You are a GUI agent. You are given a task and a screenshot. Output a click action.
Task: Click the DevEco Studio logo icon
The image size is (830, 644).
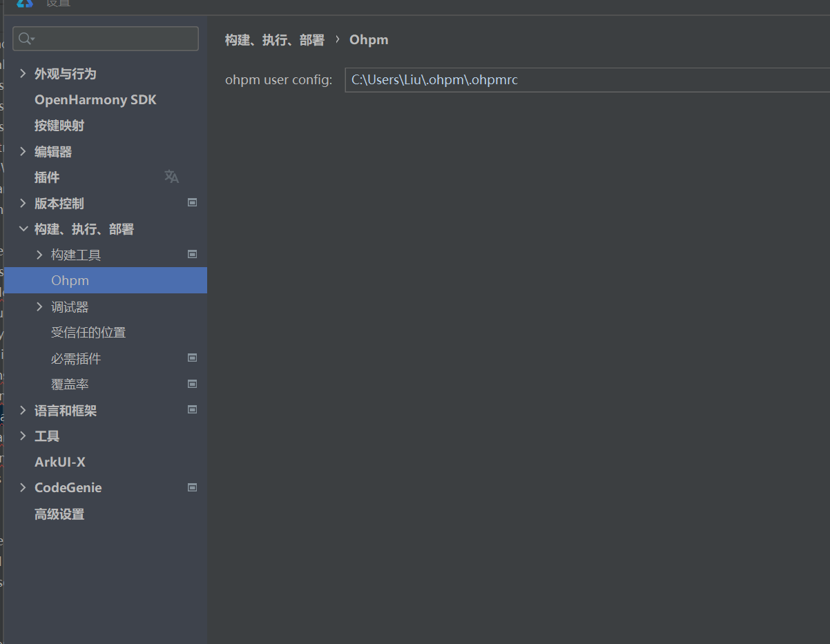click(25, 3)
